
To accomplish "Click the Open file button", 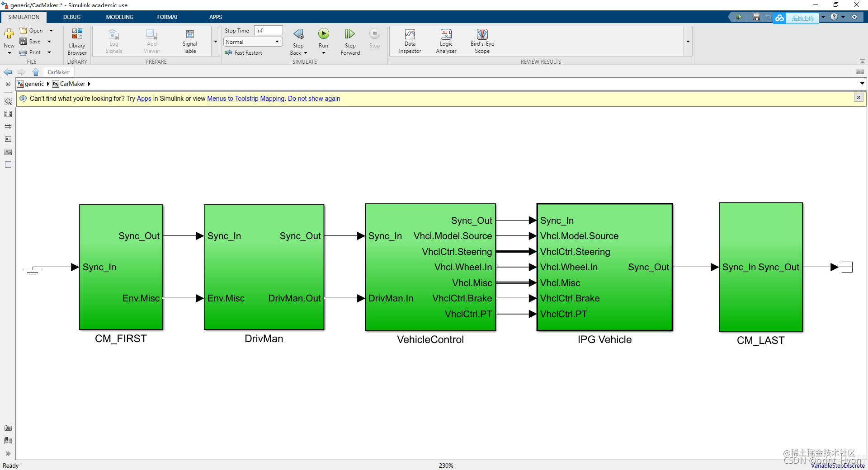I will [x=31, y=31].
